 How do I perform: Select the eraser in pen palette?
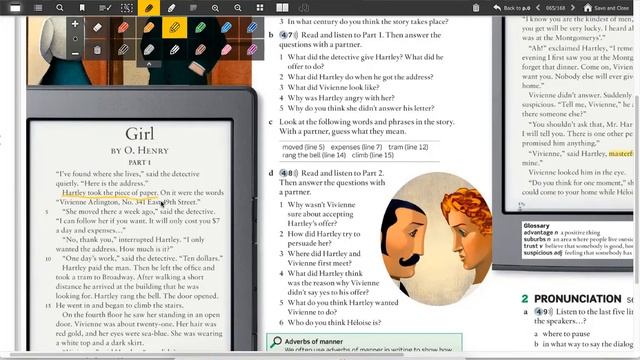[97, 27]
